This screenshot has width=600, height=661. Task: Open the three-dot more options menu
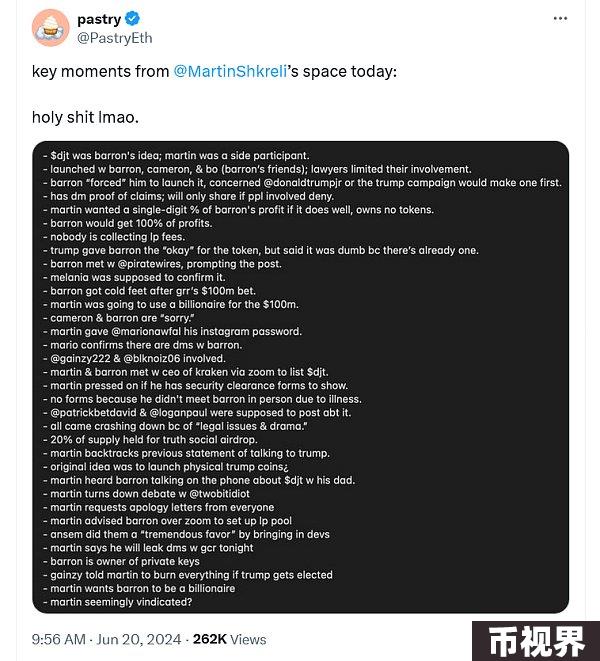[560, 19]
